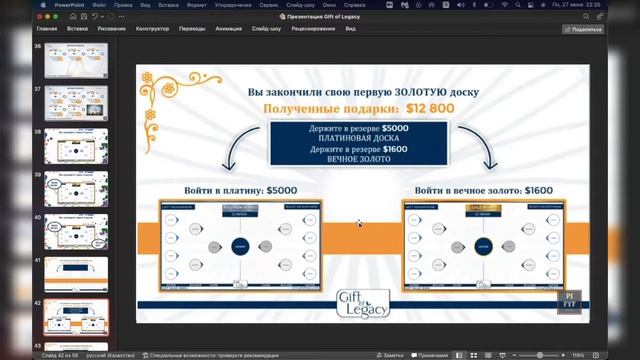The image size is (640, 360).
Task: Select slide 36 thumbnail
Action: point(76,60)
